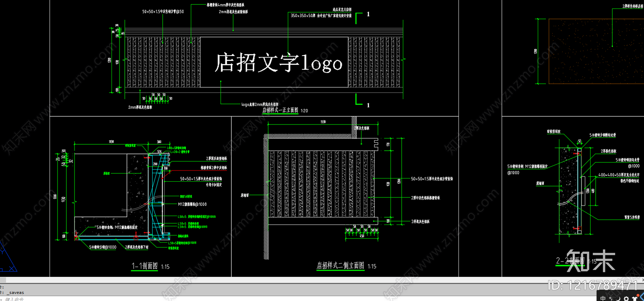
Task: Switch punctuation mode in the input method bar
Action: pos(611,299)
